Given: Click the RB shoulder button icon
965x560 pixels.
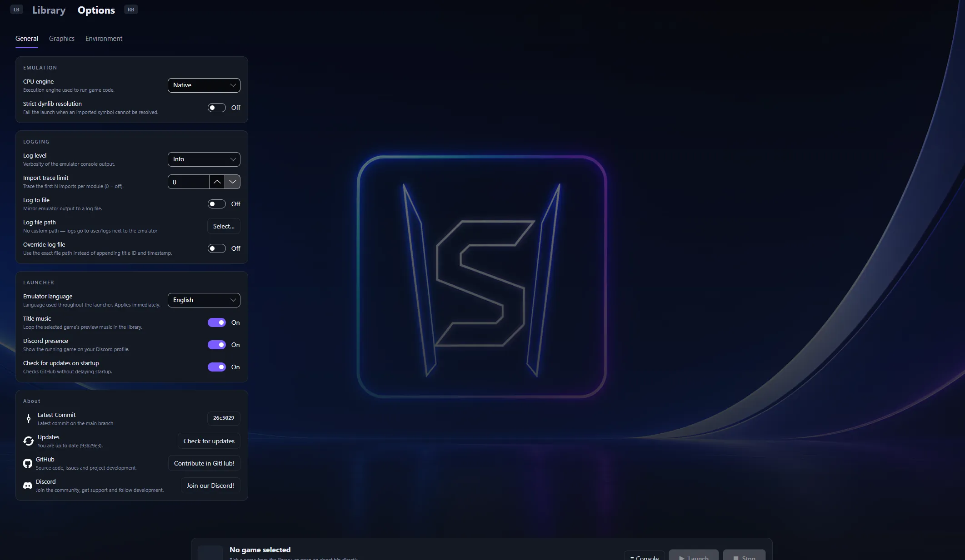Looking at the screenshot, I should pos(131,10).
